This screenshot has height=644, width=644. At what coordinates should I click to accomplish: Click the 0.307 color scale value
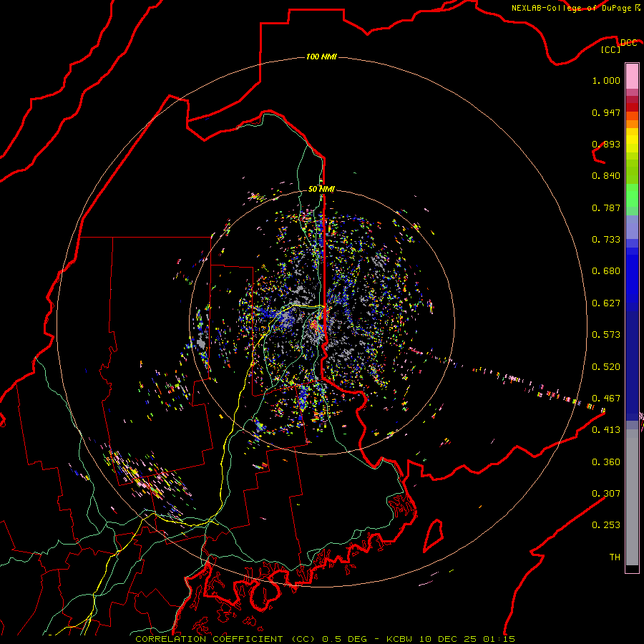pyautogui.click(x=606, y=493)
